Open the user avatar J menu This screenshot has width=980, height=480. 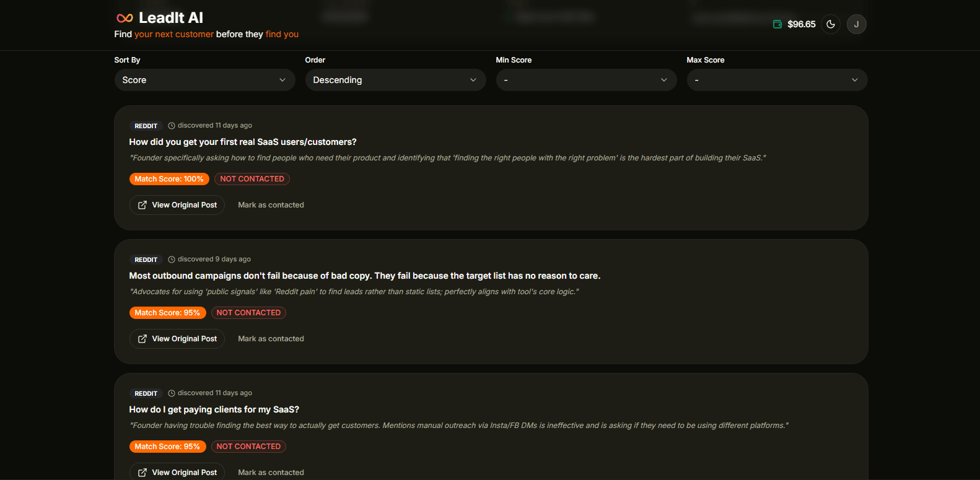857,24
